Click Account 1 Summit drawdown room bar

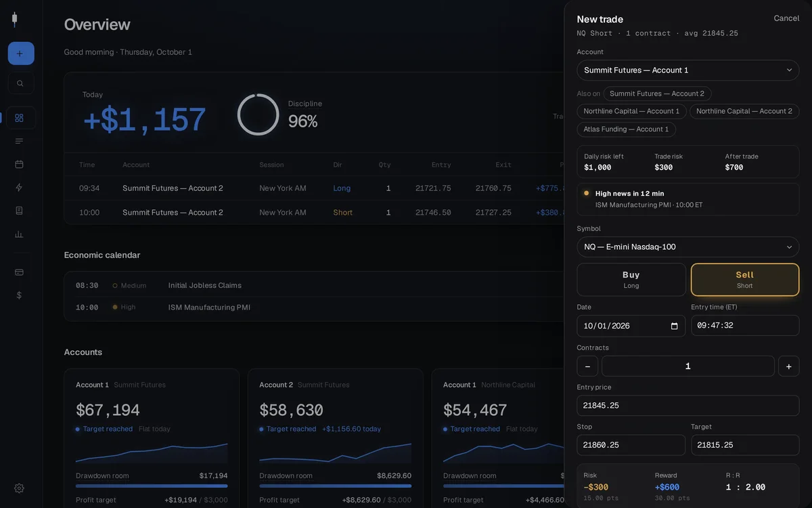(x=152, y=486)
